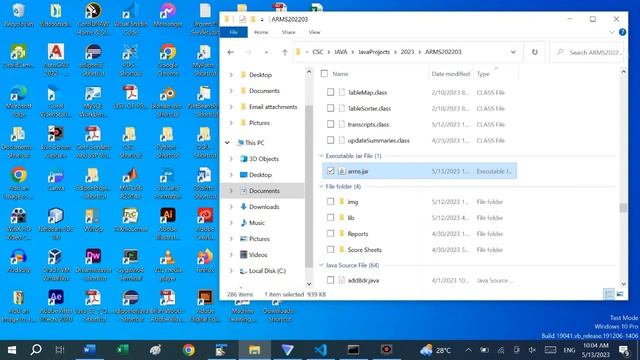Launch Oracle VM VirtualBox shortcut
The height and width of the screenshot is (360, 640).
click(56, 264)
